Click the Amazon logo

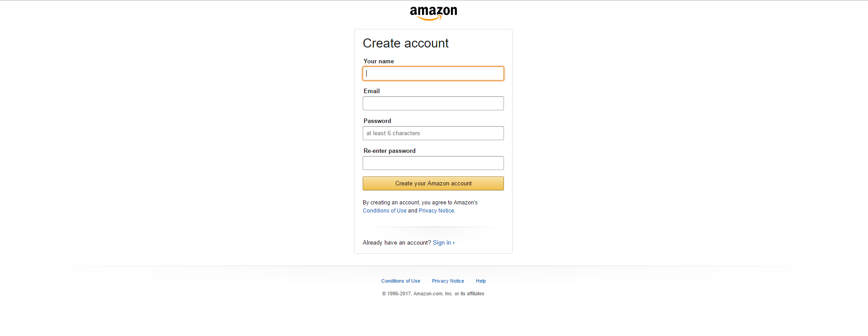click(433, 13)
